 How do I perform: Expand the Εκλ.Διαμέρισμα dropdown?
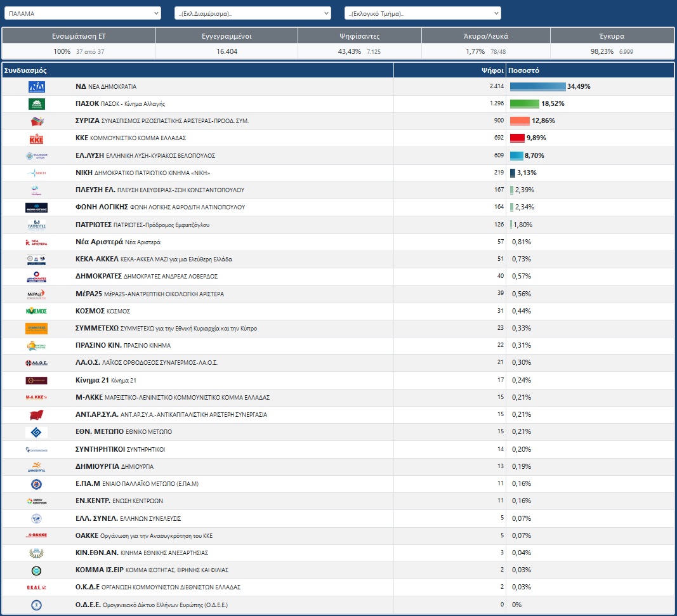point(253,13)
